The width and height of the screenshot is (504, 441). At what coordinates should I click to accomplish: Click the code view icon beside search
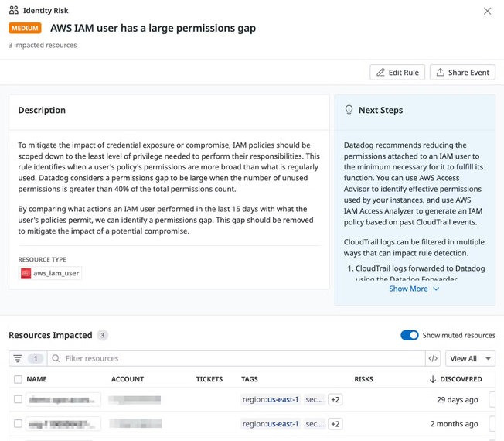(433, 358)
